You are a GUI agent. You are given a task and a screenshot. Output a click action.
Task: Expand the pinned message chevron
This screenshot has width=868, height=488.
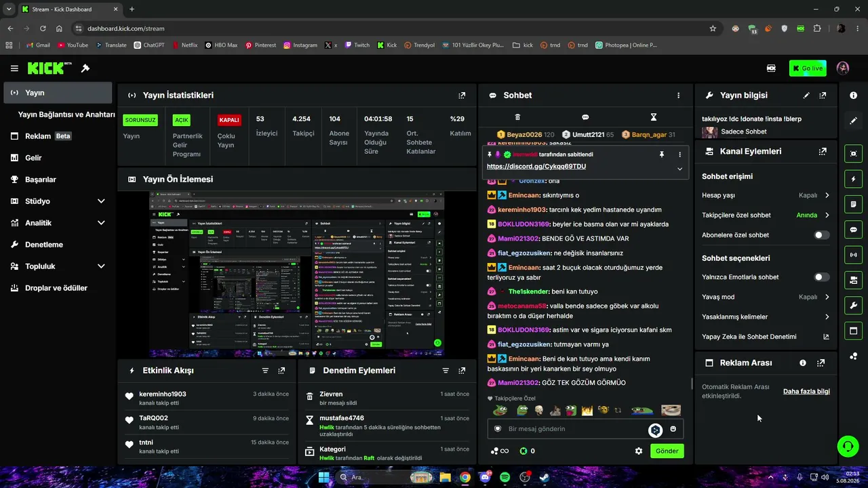tap(679, 169)
